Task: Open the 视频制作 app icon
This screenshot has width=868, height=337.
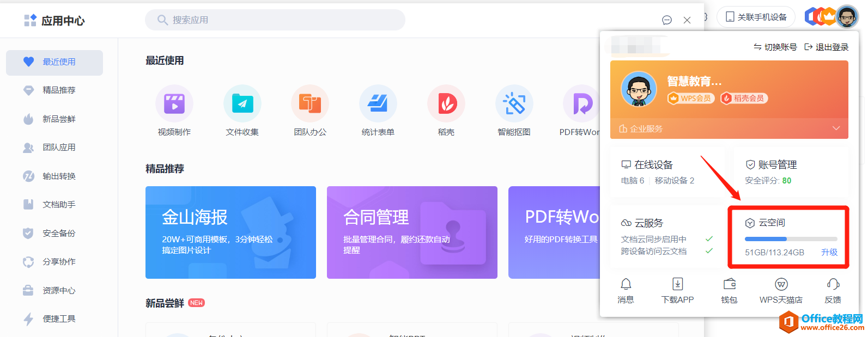Action: click(x=174, y=103)
